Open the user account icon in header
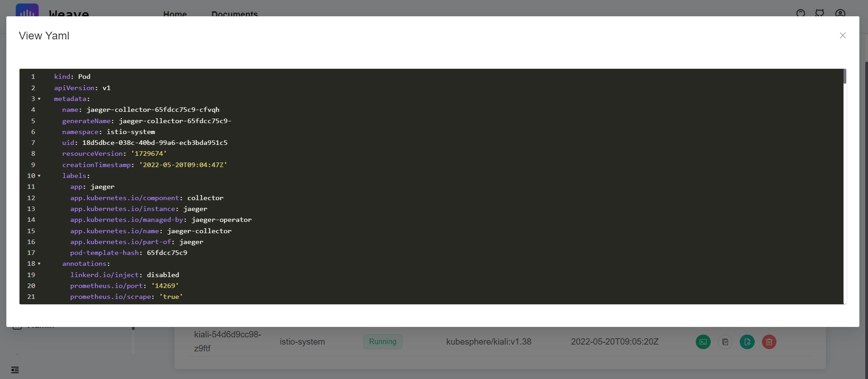 pos(840,13)
